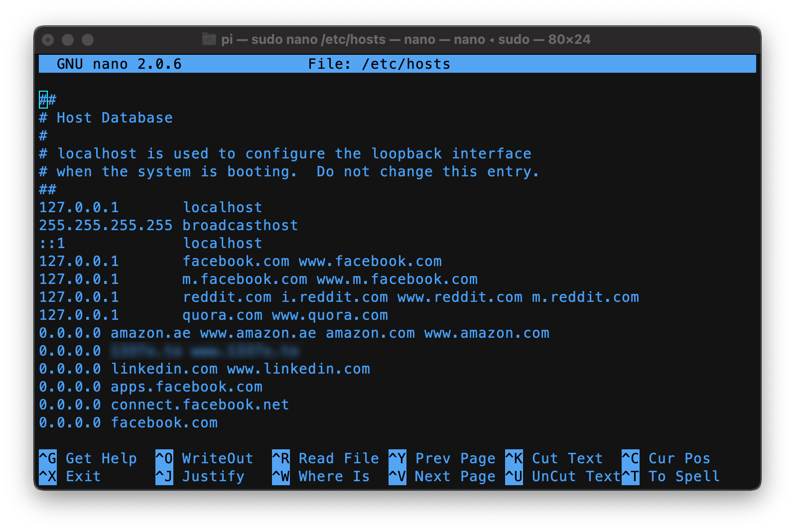Click 'connect.facebook.net' hostname
This screenshot has height=532, width=795.
coord(200,404)
